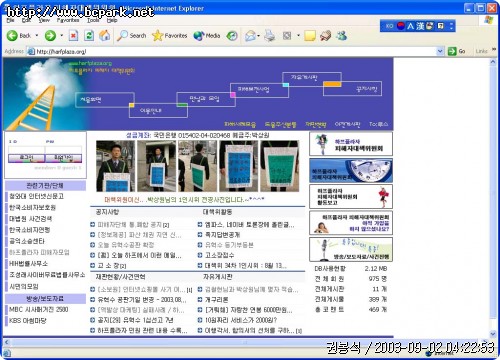Open the 개구리론 free board post
Screen dimensions: 500x360
[217, 300]
